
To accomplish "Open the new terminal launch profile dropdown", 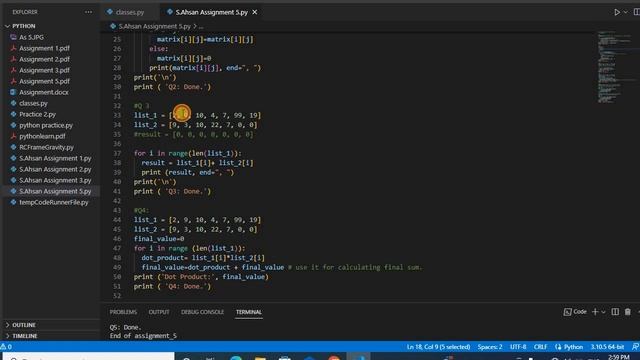I will pyautogui.click(x=603, y=312).
